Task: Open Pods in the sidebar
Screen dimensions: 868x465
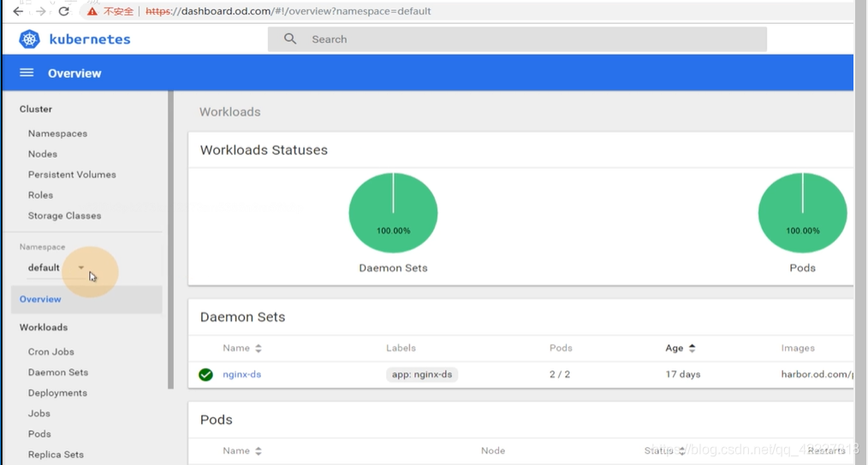Action: (39, 433)
